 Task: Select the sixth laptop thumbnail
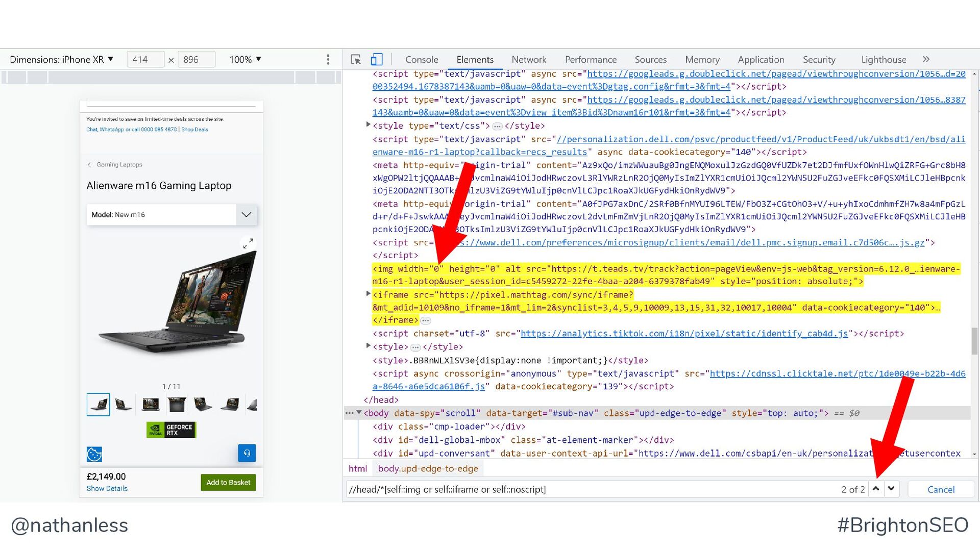[230, 405]
